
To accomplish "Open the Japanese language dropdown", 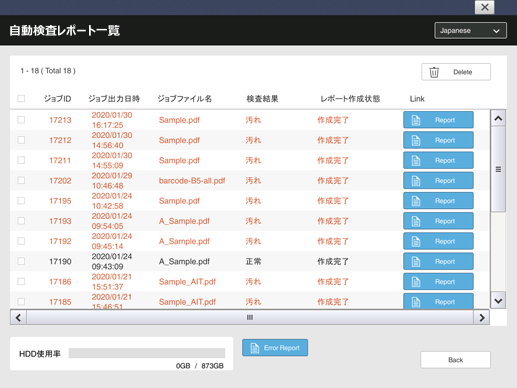I will point(470,31).
